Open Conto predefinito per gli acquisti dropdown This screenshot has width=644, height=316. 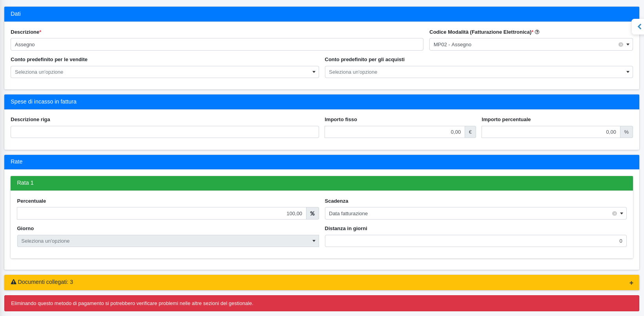(478, 72)
